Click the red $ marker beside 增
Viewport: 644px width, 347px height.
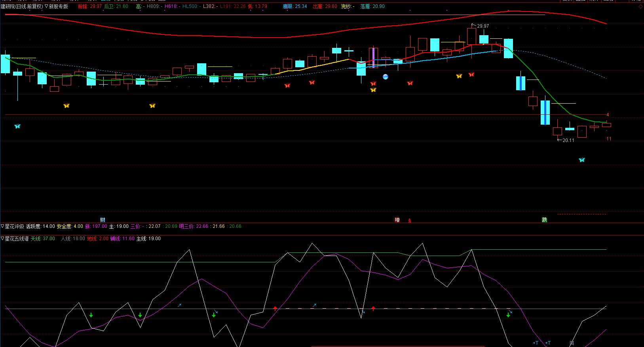tap(410, 221)
